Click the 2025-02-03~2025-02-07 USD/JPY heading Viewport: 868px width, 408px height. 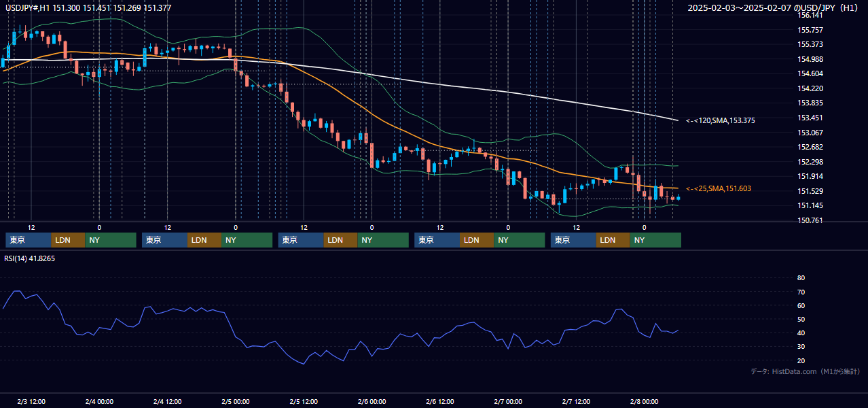pos(774,8)
